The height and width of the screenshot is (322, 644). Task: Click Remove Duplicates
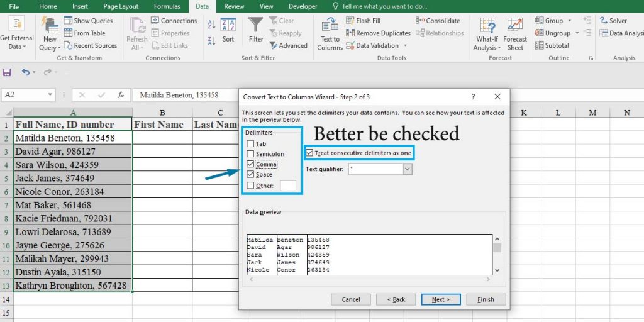pyautogui.click(x=378, y=33)
